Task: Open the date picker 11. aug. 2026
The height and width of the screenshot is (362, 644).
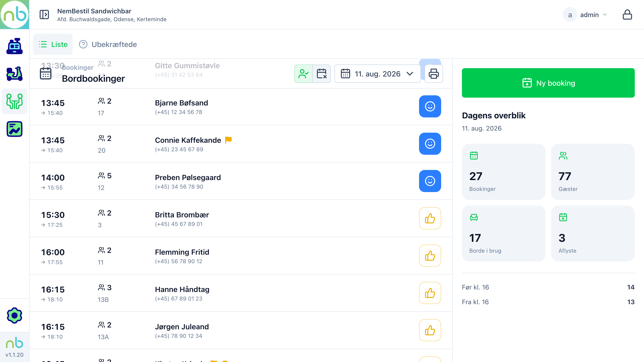Action: coord(378,74)
